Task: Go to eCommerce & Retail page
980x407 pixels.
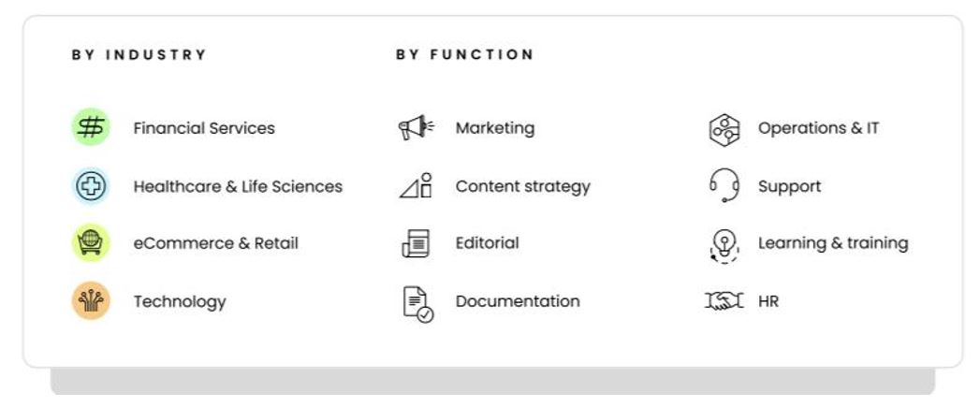Action: click(215, 243)
